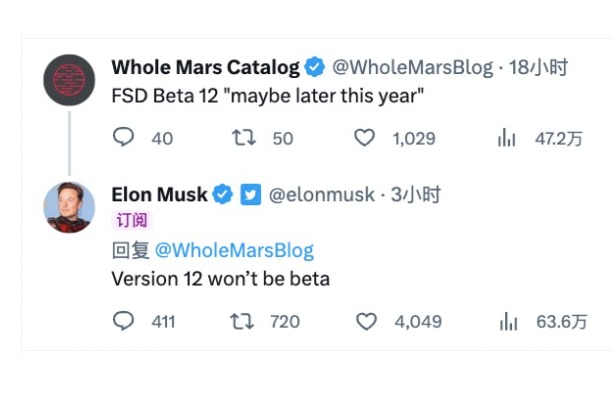Viewport: 613px width, 409px height.
Task: Reply to Elon Musk's tweet
Action: (x=124, y=321)
